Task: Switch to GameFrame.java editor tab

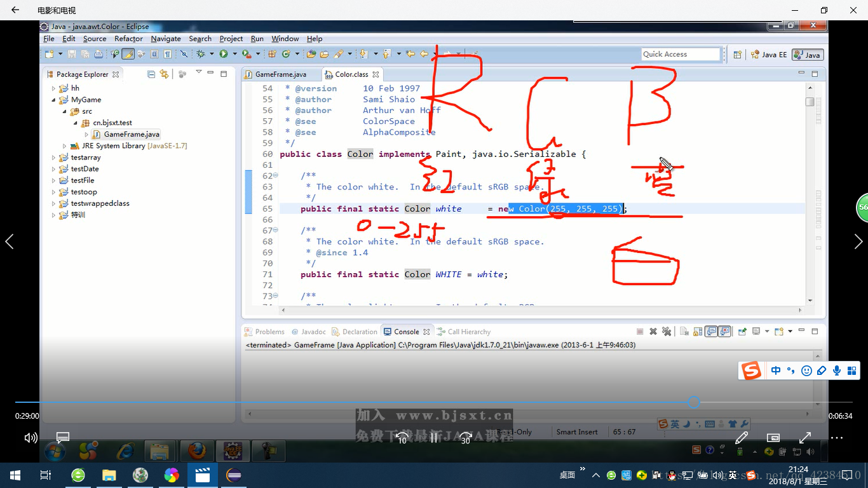Action: tap(280, 74)
